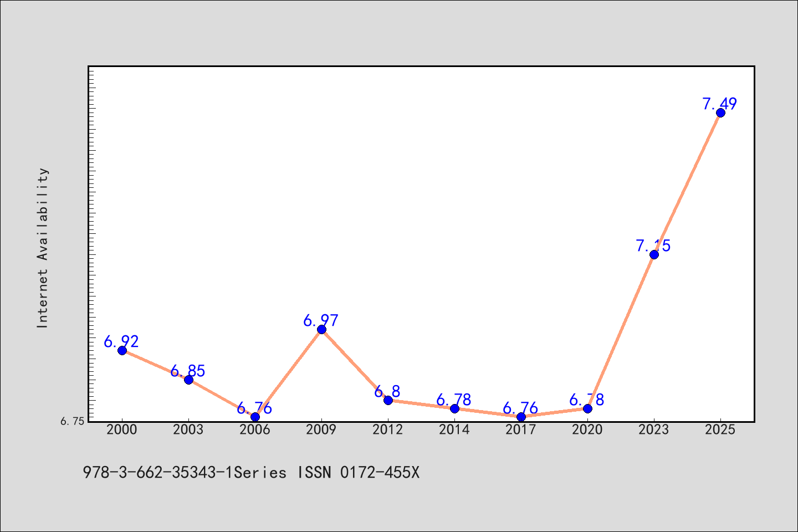The width and height of the screenshot is (798, 532).
Task: Click the 7.49 value annotation
Action: [x=720, y=104]
